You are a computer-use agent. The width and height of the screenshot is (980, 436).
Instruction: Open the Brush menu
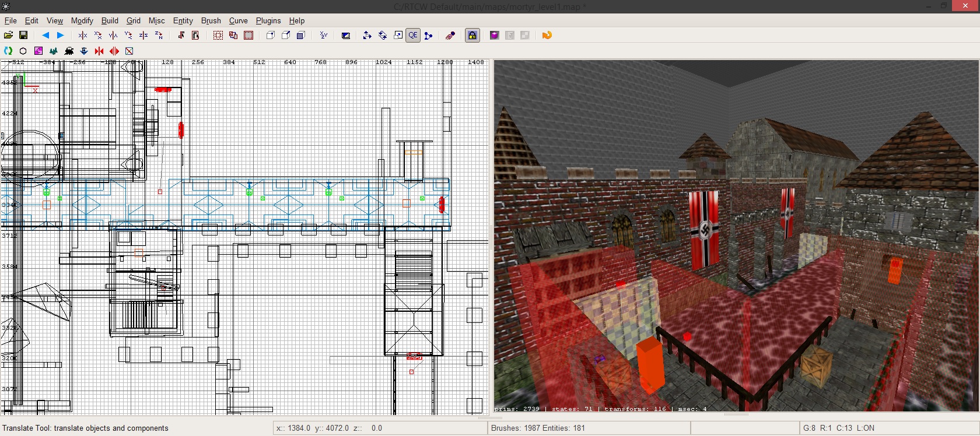[x=211, y=20]
